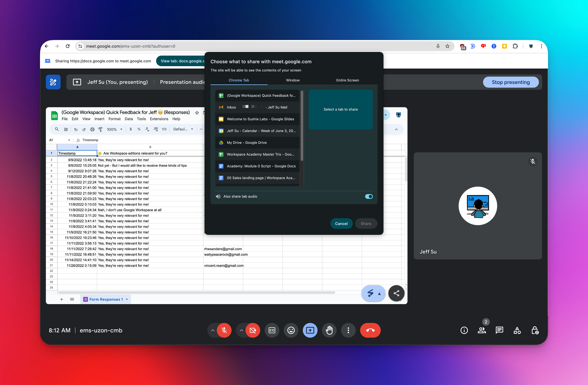Image resolution: width=588 pixels, height=385 pixels.
Task: Click the site information icon in address bar
Action: [80, 46]
